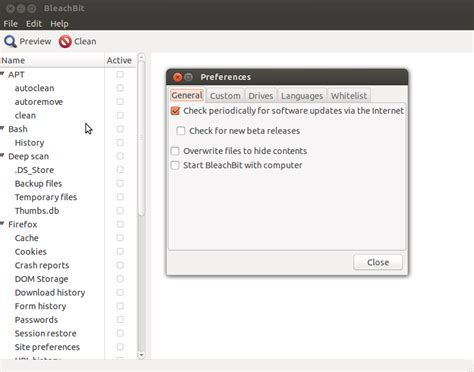Tick the Active checkbox for Passwords
This screenshot has width=474, height=372.
pos(120,319)
